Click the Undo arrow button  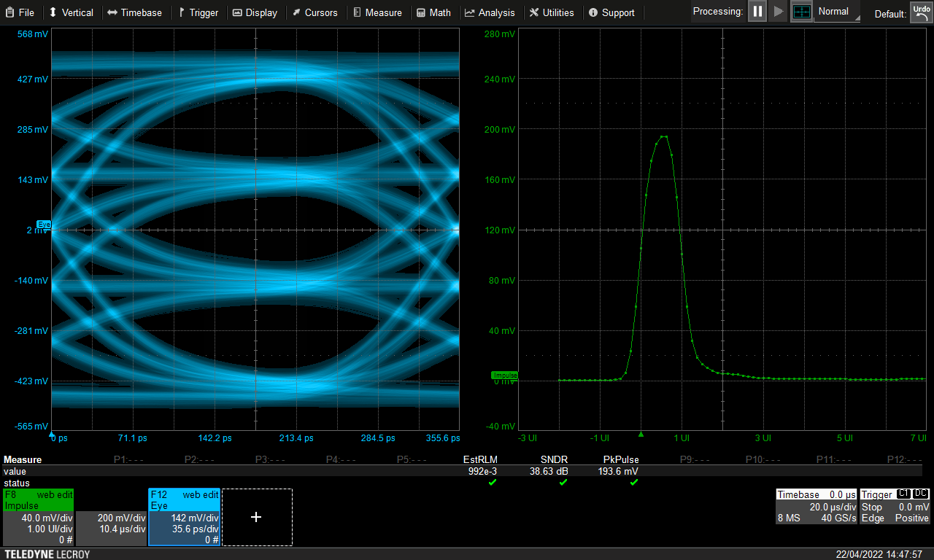(x=920, y=12)
